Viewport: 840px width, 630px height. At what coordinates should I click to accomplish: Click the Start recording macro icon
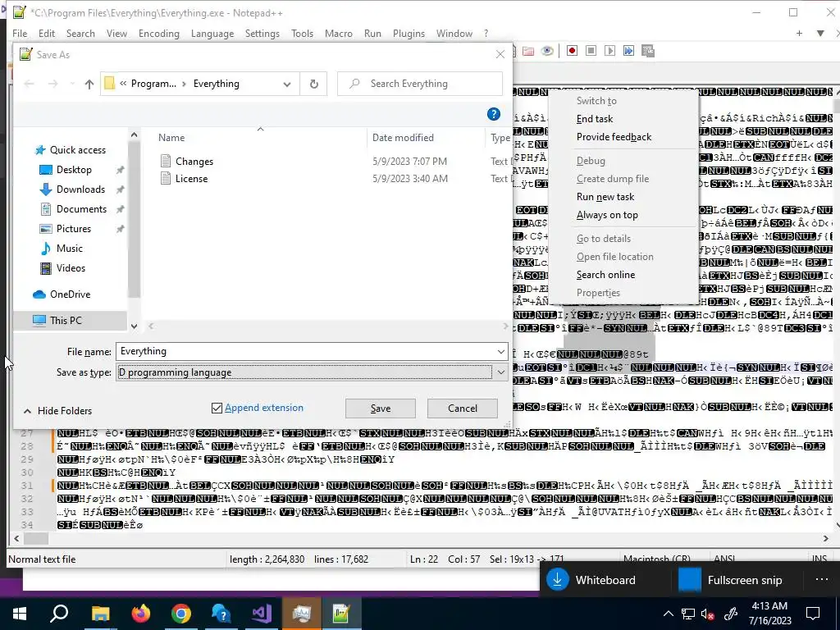point(572,51)
